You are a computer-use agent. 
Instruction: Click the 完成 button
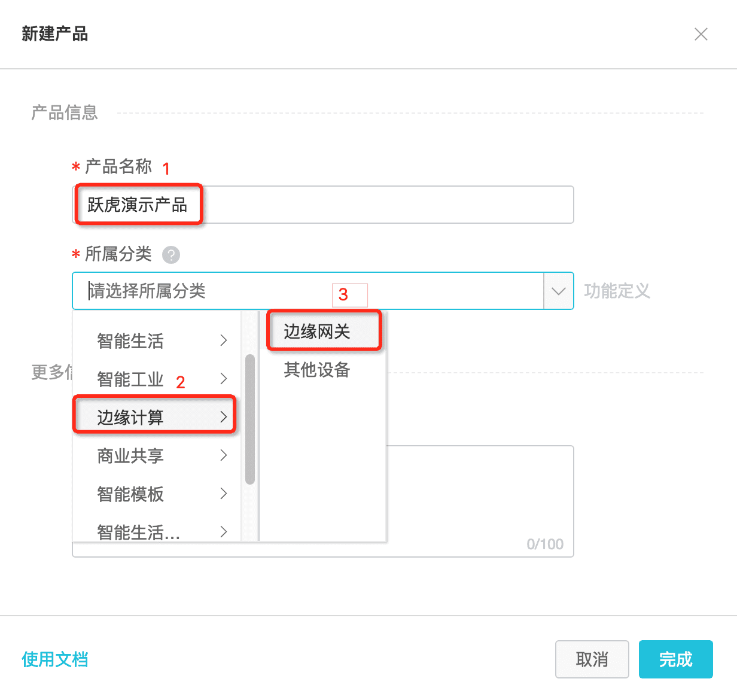coord(675,659)
